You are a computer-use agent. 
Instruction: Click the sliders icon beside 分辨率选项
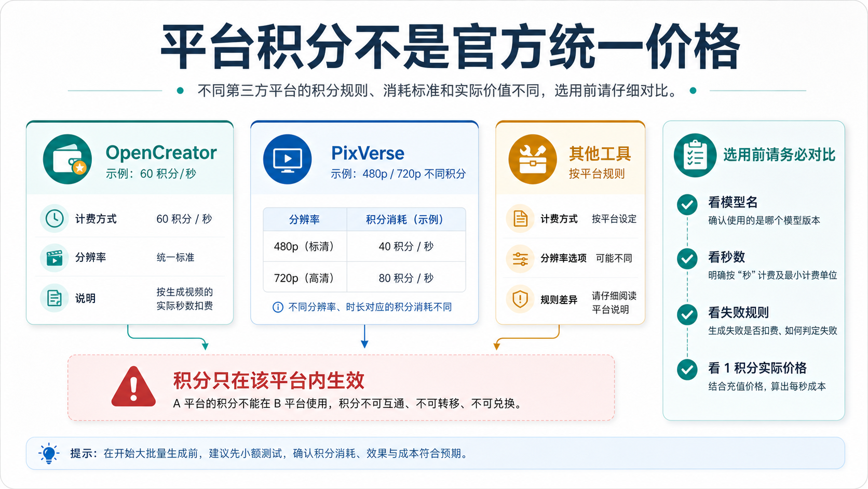point(520,258)
